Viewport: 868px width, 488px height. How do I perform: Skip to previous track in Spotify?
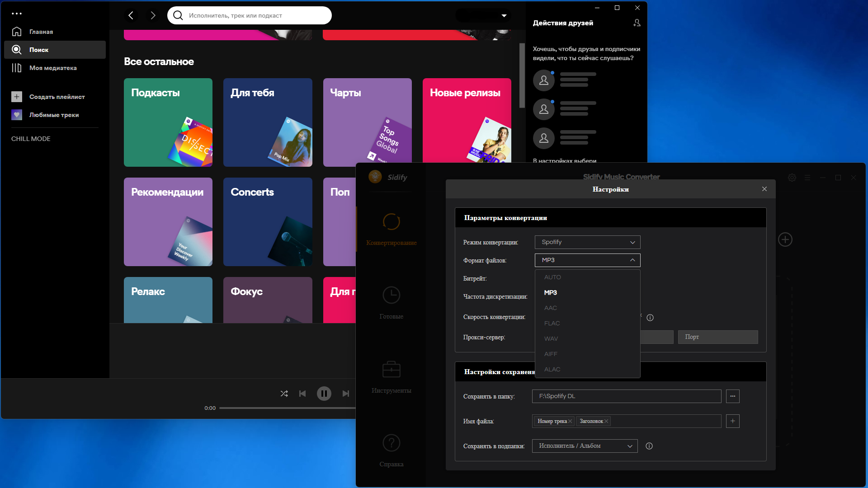(x=302, y=394)
